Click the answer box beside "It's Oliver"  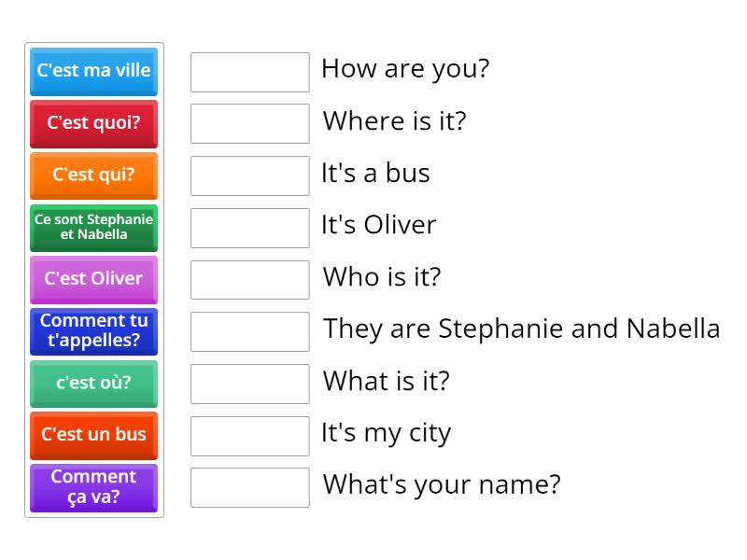(249, 226)
